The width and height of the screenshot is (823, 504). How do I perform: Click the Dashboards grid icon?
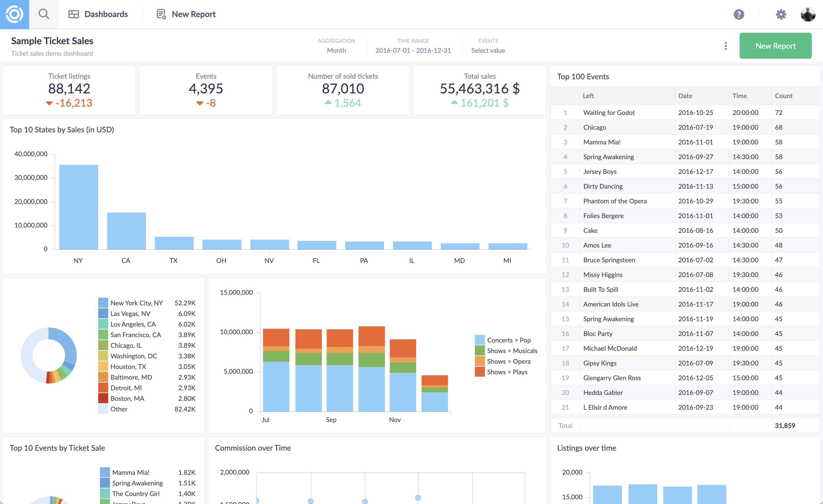tap(73, 14)
